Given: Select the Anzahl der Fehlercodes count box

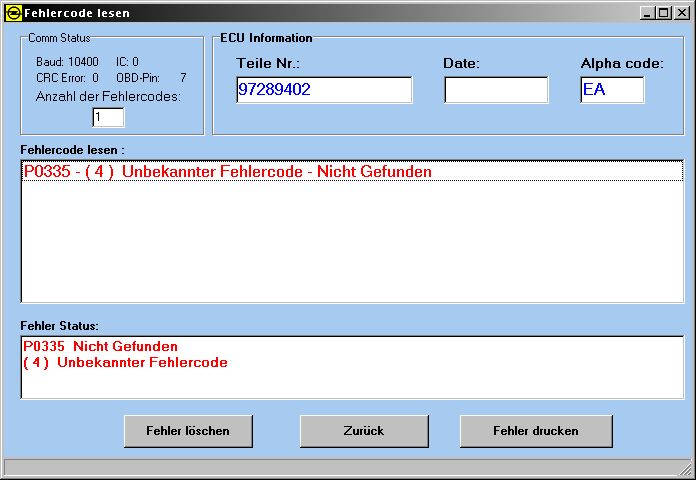Looking at the screenshot, I should 108,117.
